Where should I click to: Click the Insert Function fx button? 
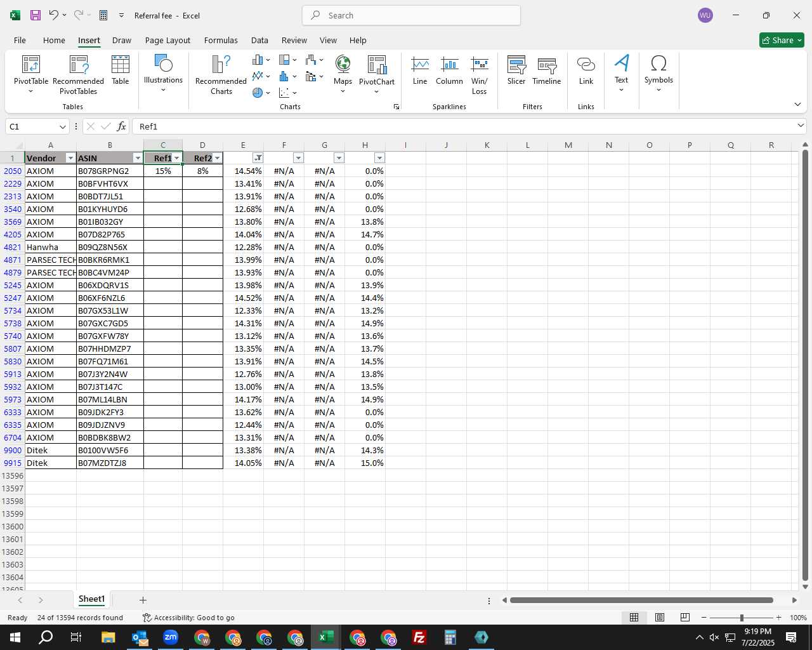click(122, 126)
